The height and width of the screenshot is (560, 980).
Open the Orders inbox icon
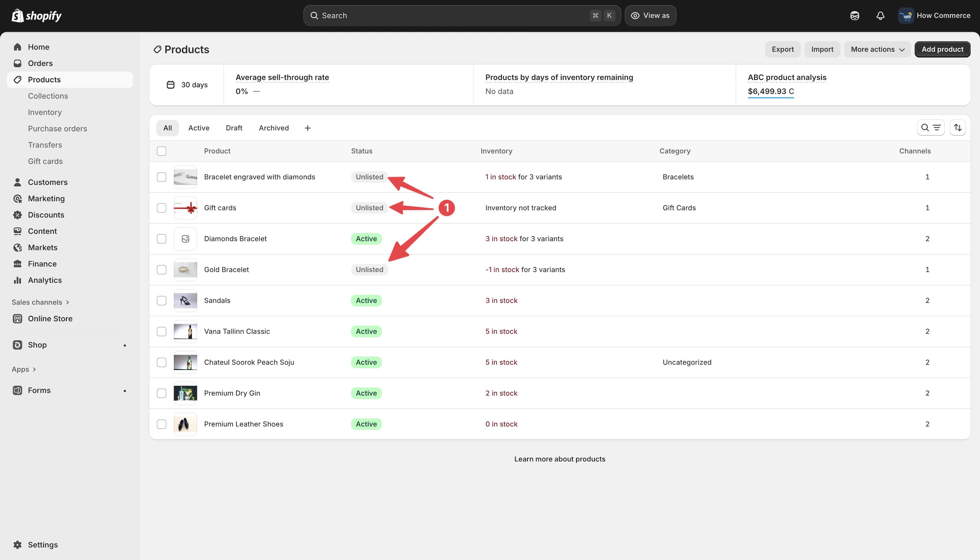pos(17,63)
